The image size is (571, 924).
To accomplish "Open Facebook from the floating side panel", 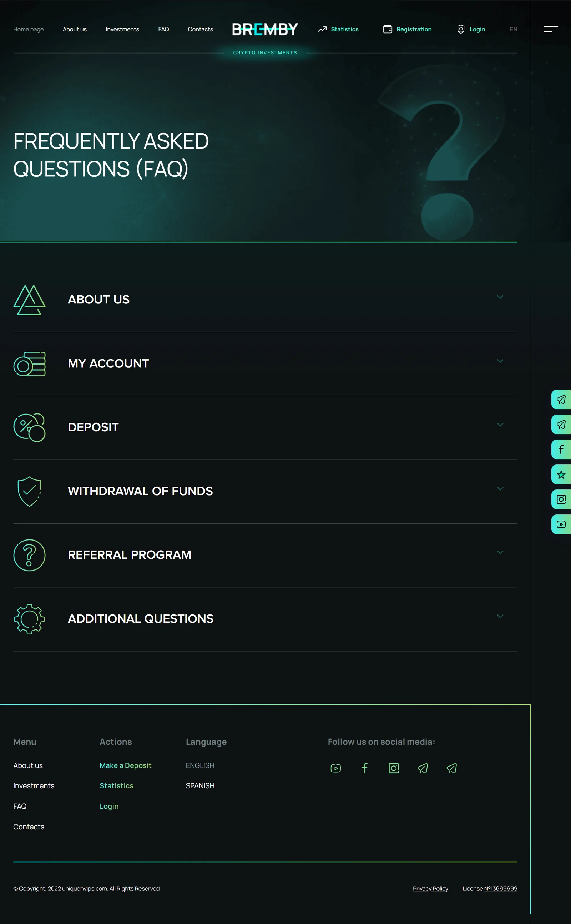I will click(x=561, y=449).
